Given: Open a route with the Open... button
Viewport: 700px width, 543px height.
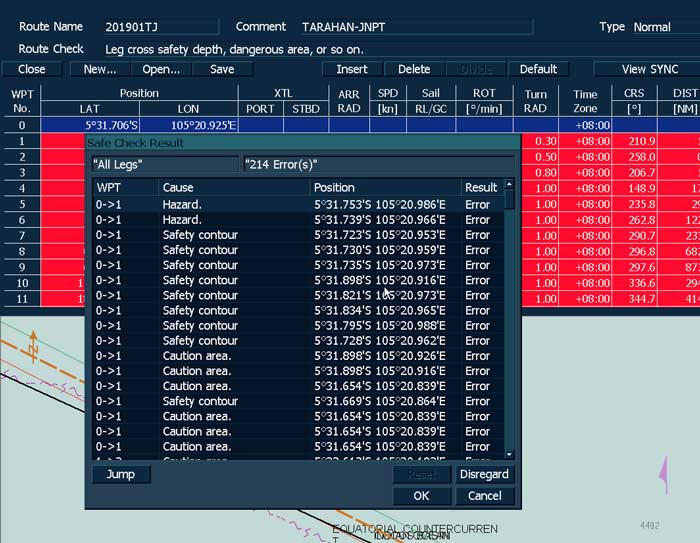Looking at the screenshot, I should tap(161, 69).
